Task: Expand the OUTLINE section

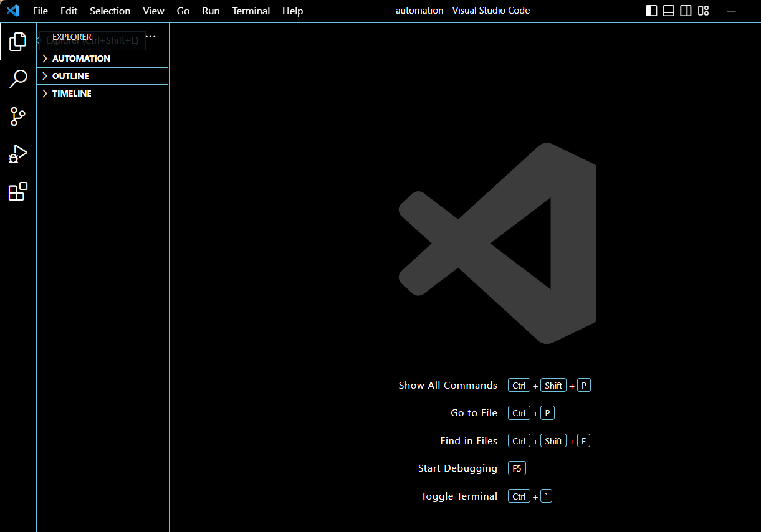Action: coord(103,76)
